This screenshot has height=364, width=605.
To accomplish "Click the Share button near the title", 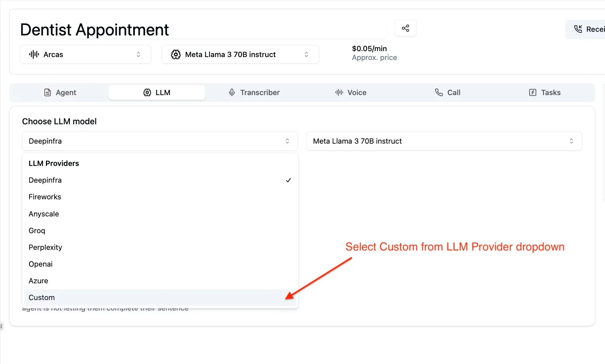I will pos(406,28).
